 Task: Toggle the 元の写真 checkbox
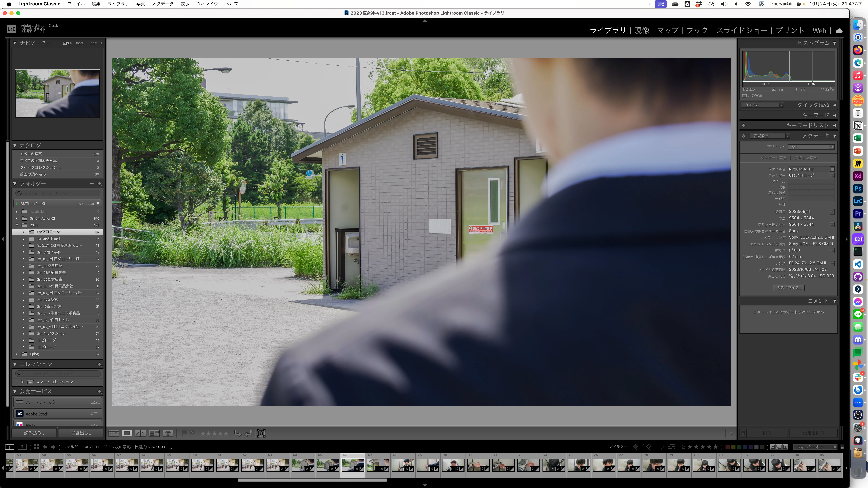[x=744, y=96]
